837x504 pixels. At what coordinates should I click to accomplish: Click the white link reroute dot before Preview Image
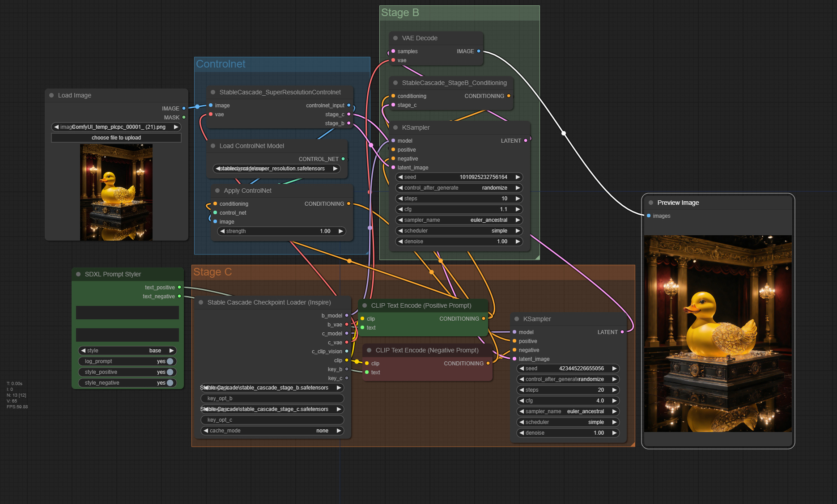click(x=564, y=133)
